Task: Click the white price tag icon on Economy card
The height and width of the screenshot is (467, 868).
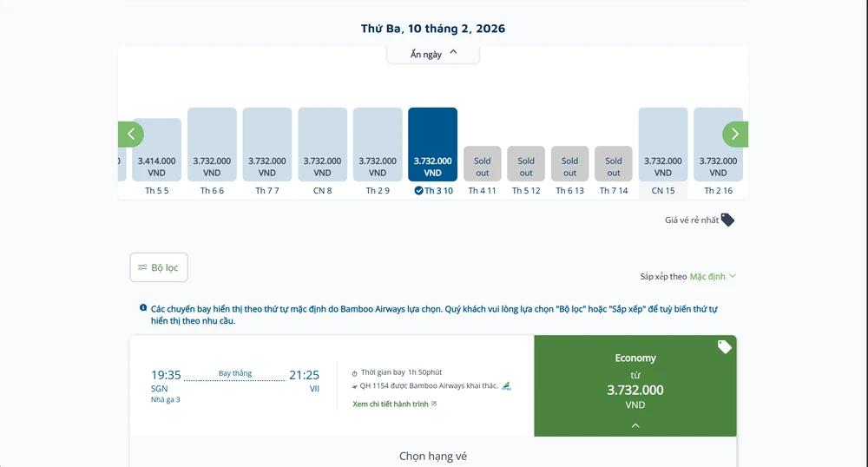Action: pos(725,347)
